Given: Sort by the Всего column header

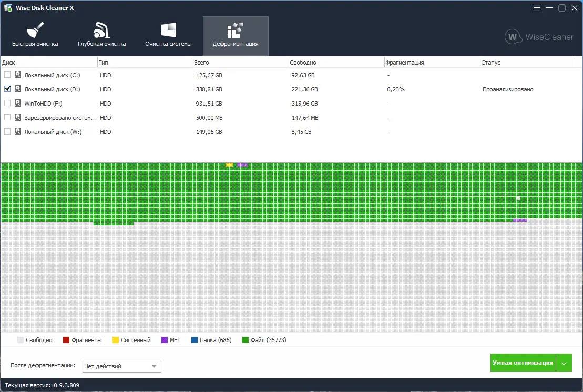Looking at the screenshot, I should pos(241,63).
